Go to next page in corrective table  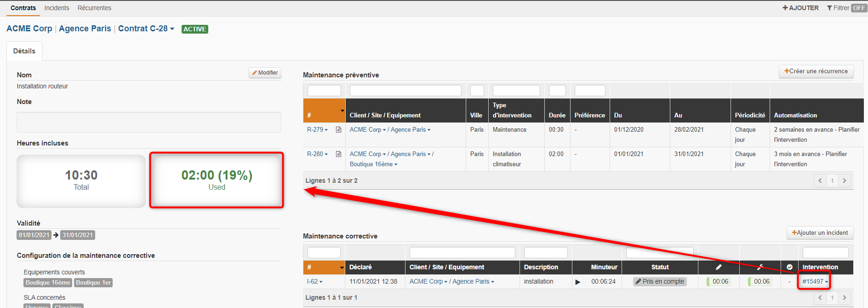pos(845,298)
